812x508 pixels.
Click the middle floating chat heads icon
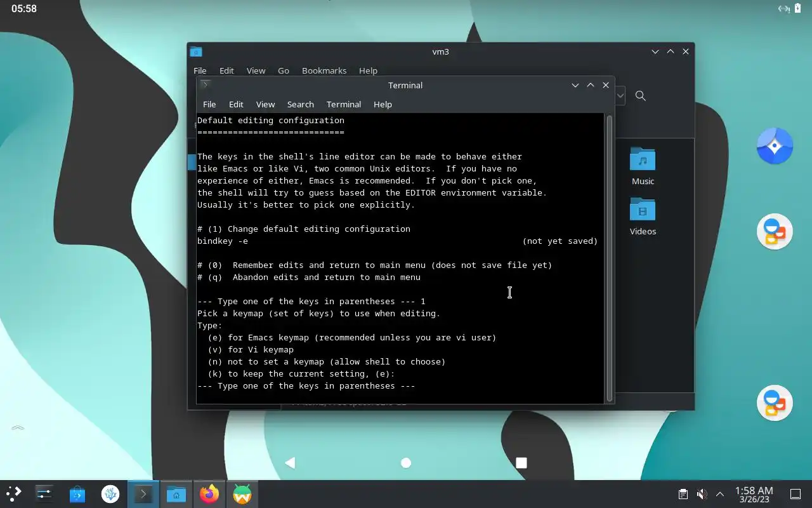coord(775,231)
